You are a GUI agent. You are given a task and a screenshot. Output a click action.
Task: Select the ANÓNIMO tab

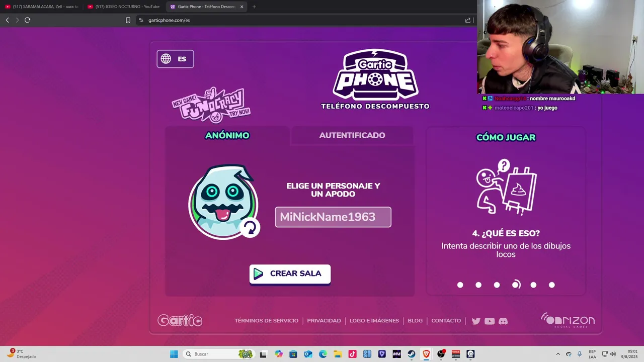click(x=227, y=135)
